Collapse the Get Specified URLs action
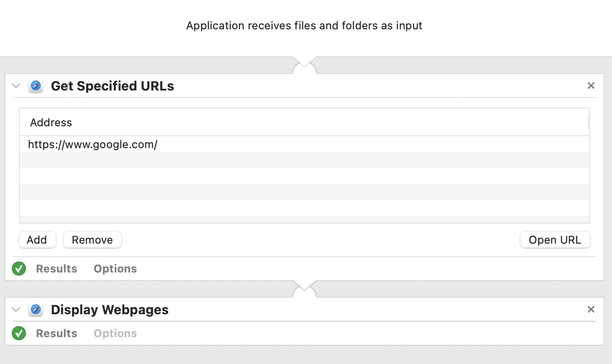This screenshot has width=612, height=364. pyautogui.click(x=16, y=86)
